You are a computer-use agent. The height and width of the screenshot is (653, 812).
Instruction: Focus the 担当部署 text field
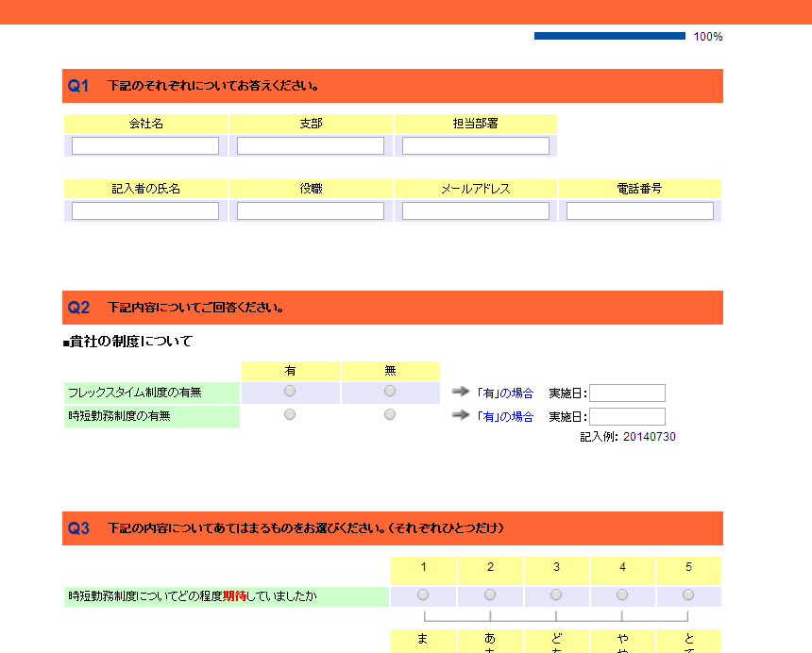point(476,146)
